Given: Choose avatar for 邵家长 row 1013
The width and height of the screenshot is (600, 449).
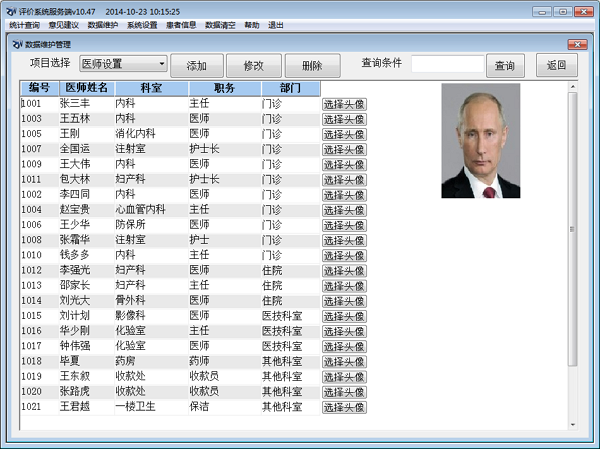Looking at the screenshot, I should click(x=344, y=286).
